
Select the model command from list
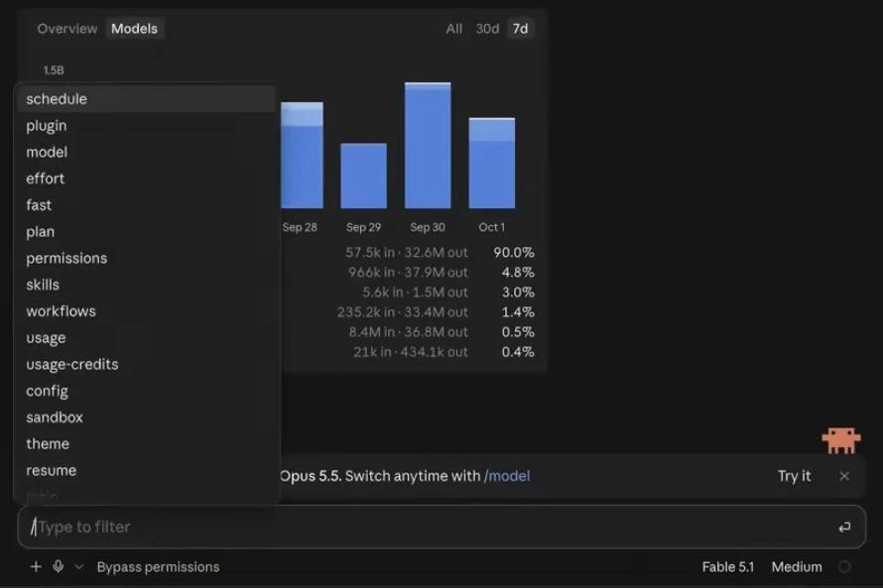pos(145,152)
